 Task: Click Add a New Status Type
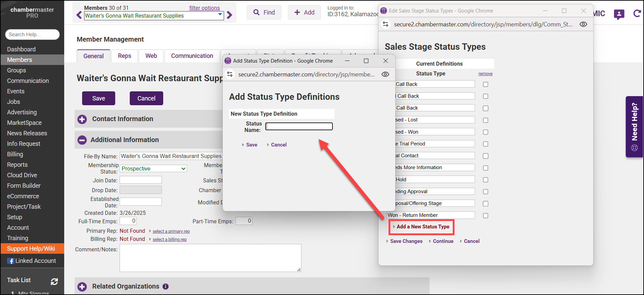(423, 227)
